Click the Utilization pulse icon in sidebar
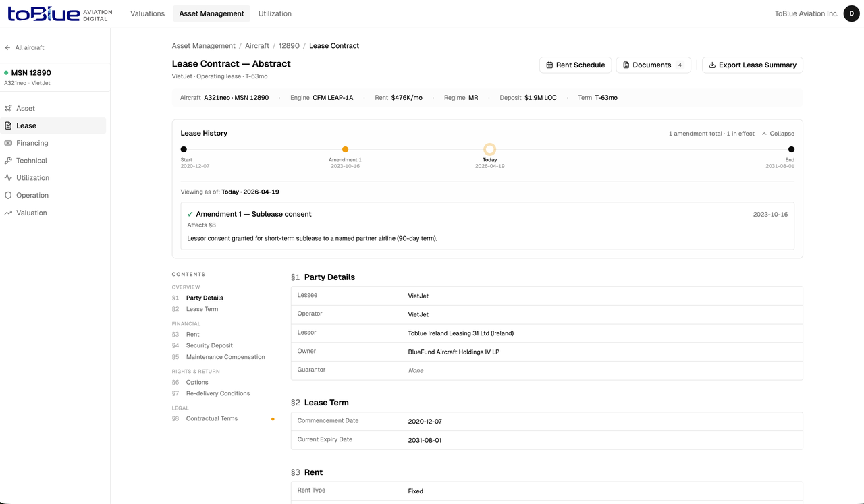Viewport: 864px width, 504px height. pyautogui.click(x=8, y=178)
